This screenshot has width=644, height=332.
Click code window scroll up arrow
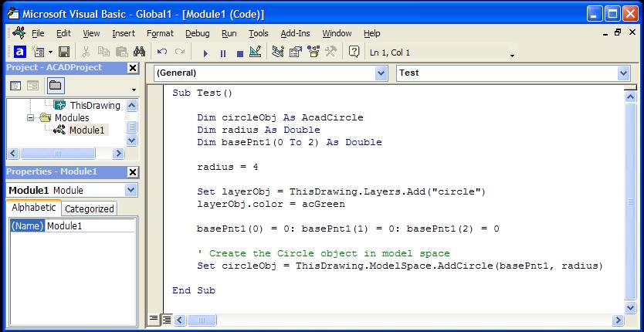point(630,97)
